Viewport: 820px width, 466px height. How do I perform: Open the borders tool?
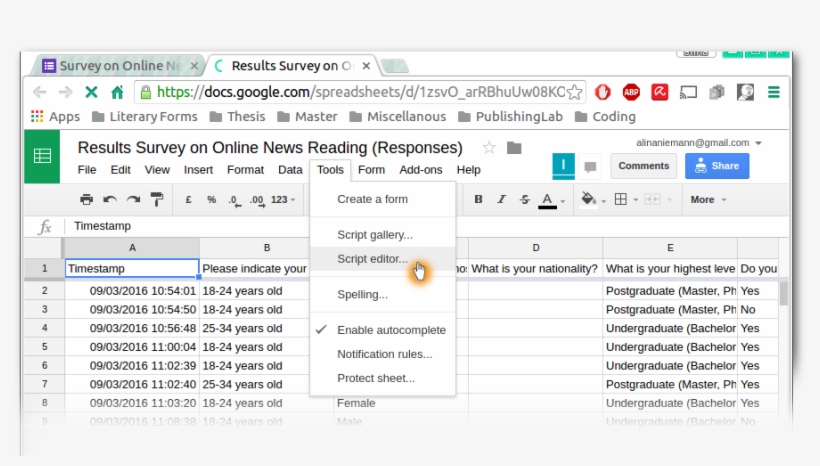tap(621, 199)
